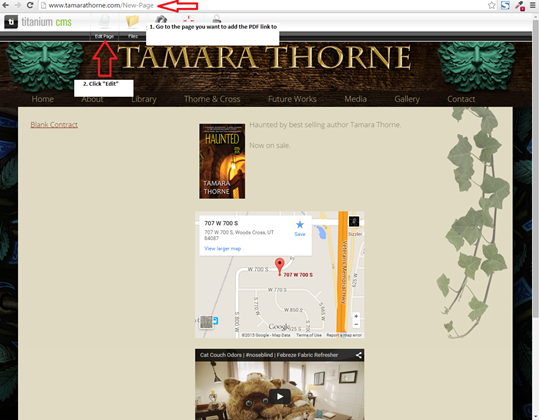
Task: Save the 707 W 700 S location
Action: click(x=300, y=229)
